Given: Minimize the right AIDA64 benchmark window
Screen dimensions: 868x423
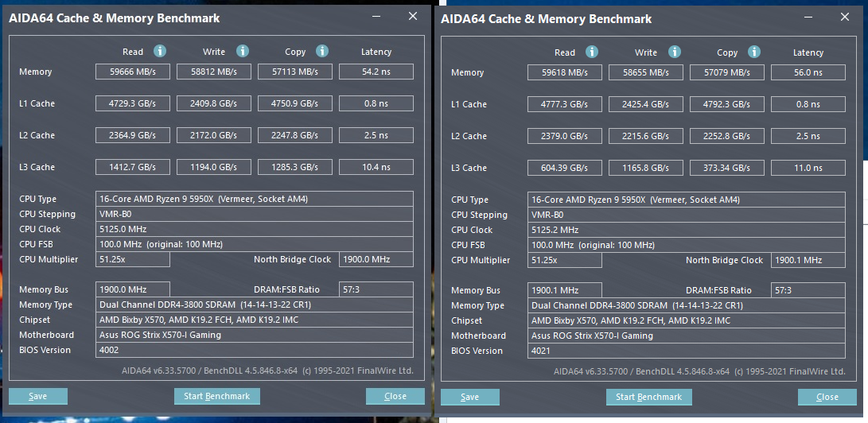Looking at the screenshot, I should pyautogui.click(x=807, y=17).
